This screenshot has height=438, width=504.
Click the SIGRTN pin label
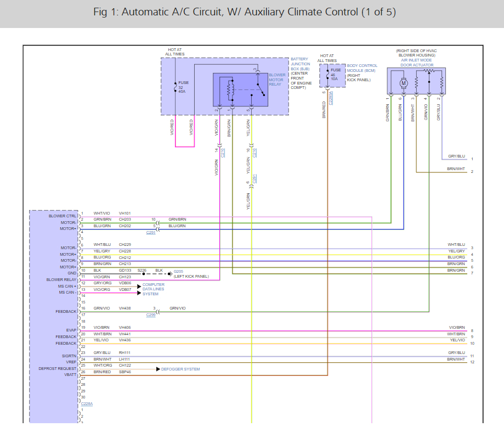click(x=69, y=356)
